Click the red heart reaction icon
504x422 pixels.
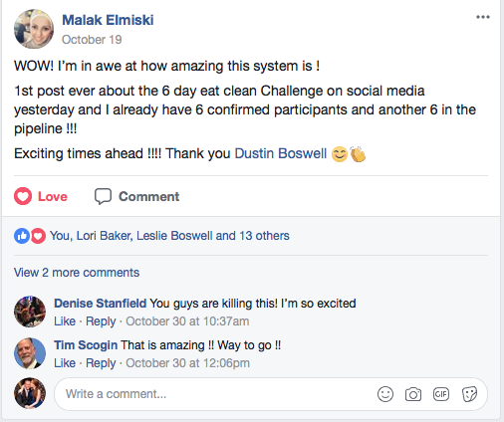pyautogui.click(x=38, y=236)
